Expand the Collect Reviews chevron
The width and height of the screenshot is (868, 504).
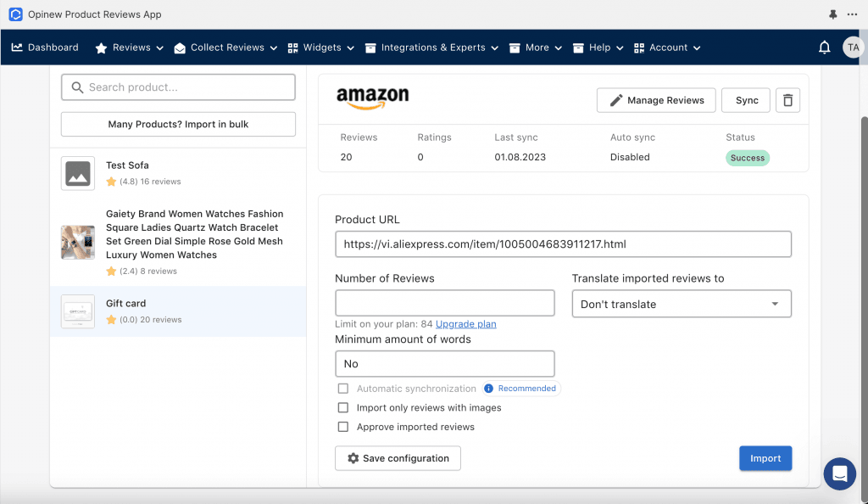point(274,48)
